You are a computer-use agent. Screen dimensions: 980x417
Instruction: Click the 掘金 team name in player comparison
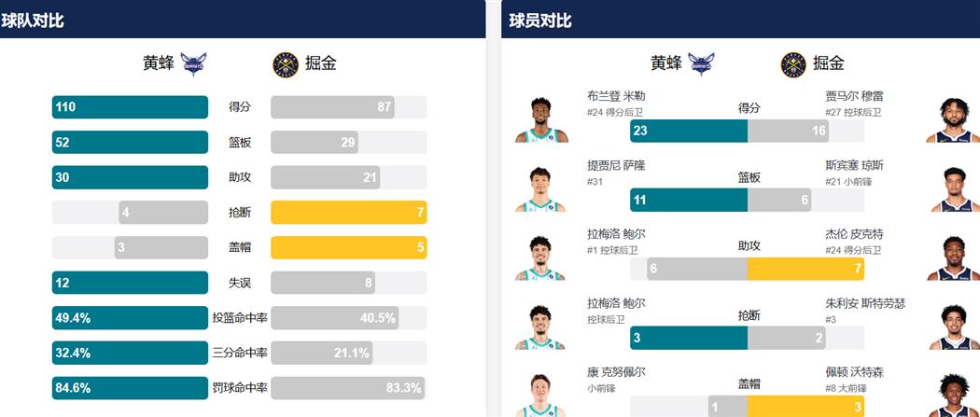pyautogui.click(x=829, y=63)
